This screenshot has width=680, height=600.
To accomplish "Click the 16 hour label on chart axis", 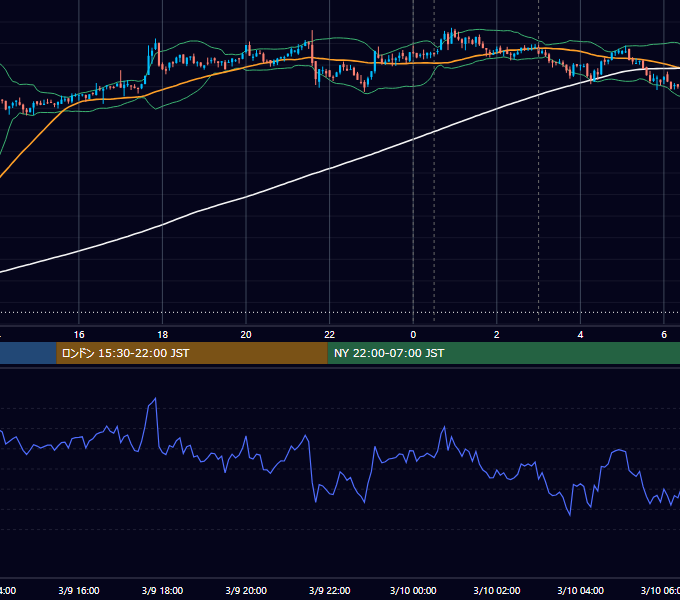I will (x=79, y=335).
